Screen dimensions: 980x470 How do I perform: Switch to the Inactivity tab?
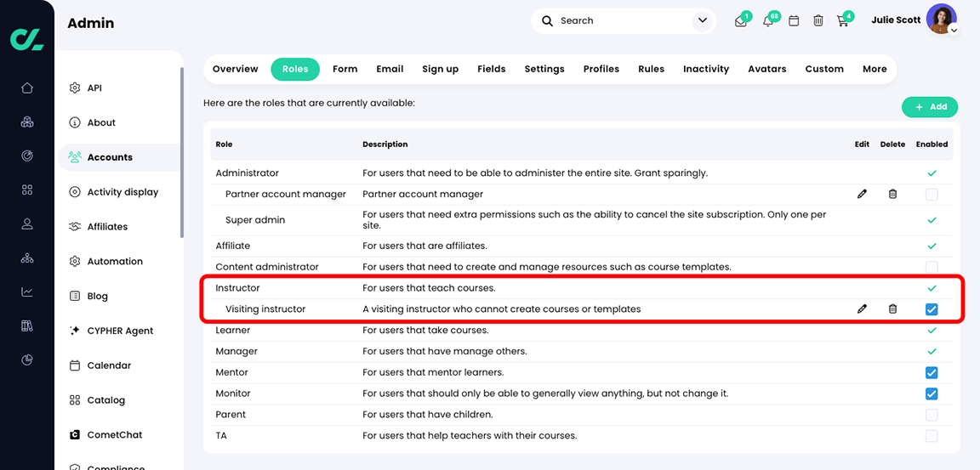[706, 70]
